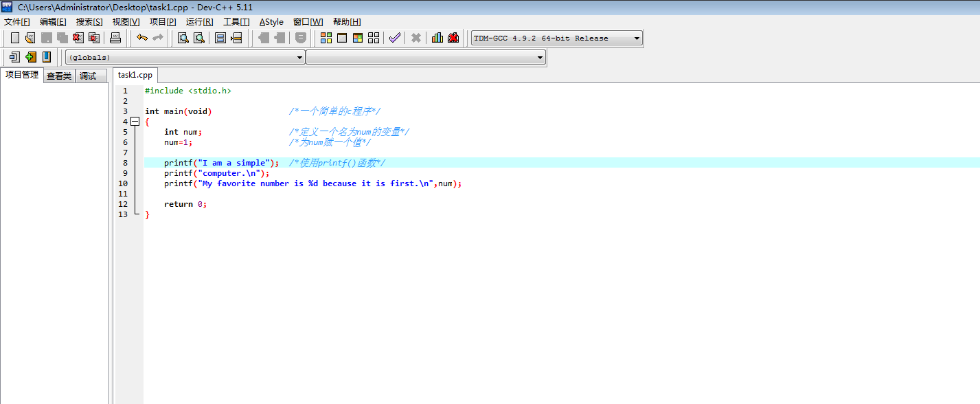Open the 窗口[W] menu
This screenshot has width=980, height=404.
[308, 22]
